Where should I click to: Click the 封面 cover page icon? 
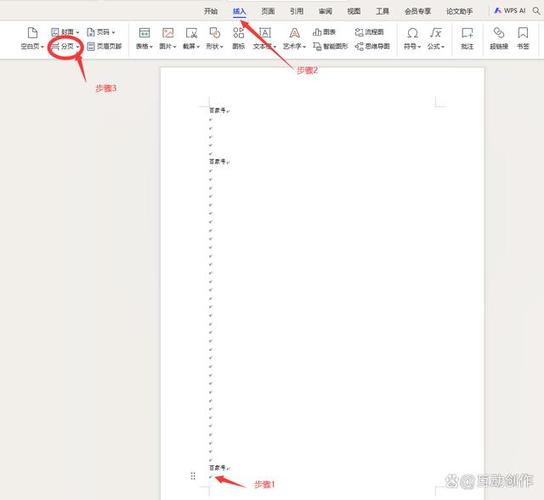(x=55, y=32)
